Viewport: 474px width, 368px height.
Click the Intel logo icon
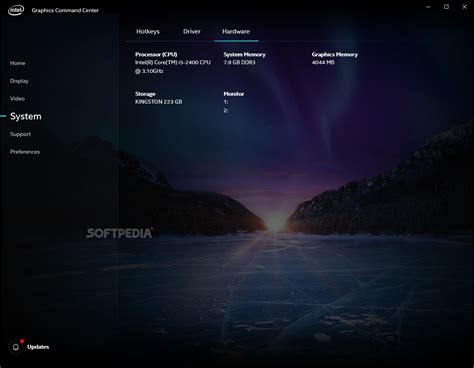16,10
